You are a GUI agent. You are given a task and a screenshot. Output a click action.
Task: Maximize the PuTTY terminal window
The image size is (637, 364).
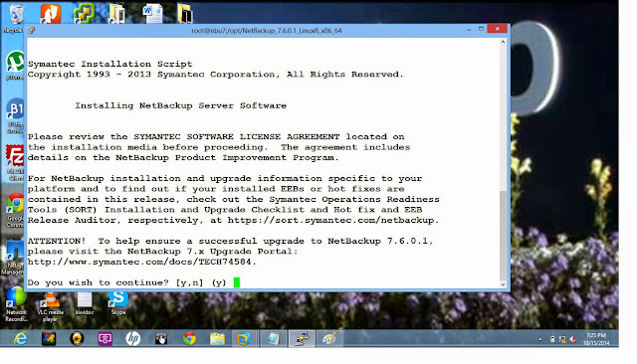click(x=481, y=29)
